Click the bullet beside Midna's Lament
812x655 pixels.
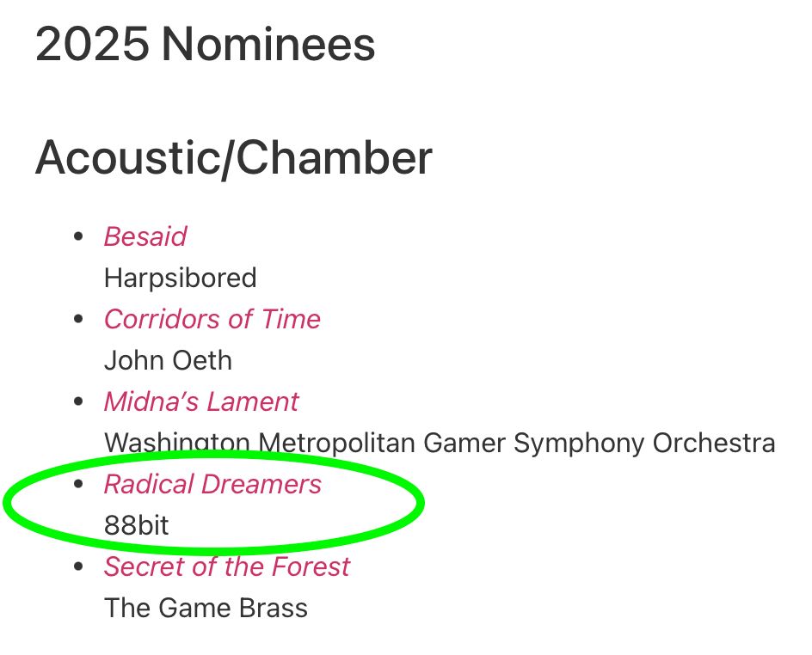coord(79,402)
